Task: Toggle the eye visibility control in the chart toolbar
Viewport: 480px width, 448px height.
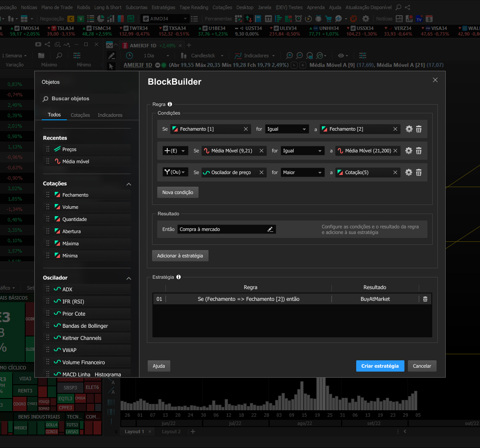Action: [x=343, y=56]
